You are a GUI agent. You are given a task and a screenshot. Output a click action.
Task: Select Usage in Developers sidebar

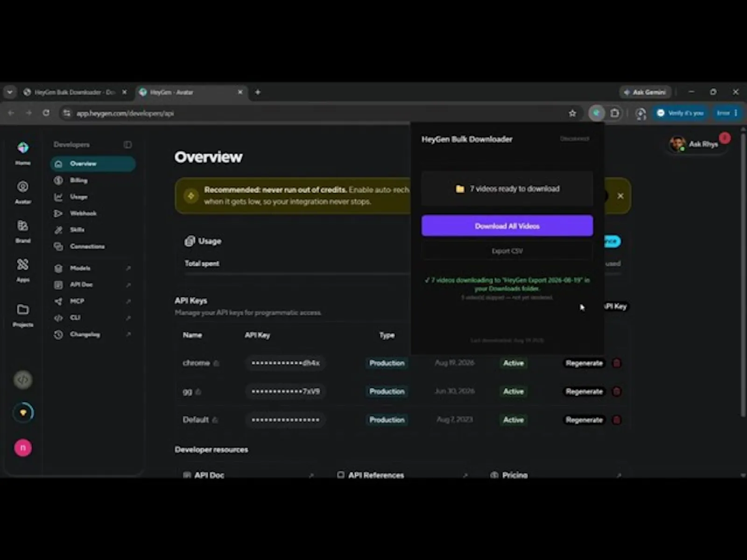pyautogui.click(x=93, y=197)
